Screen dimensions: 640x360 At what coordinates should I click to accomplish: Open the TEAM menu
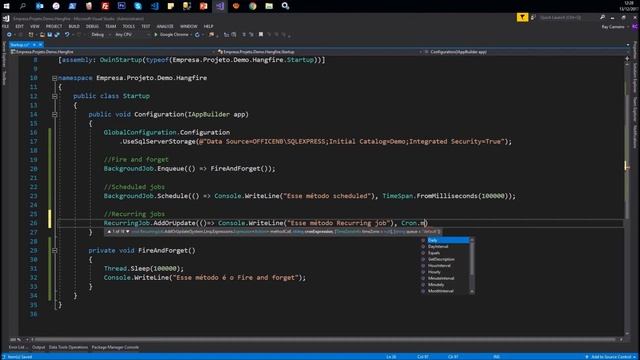(x=111, y=26)
